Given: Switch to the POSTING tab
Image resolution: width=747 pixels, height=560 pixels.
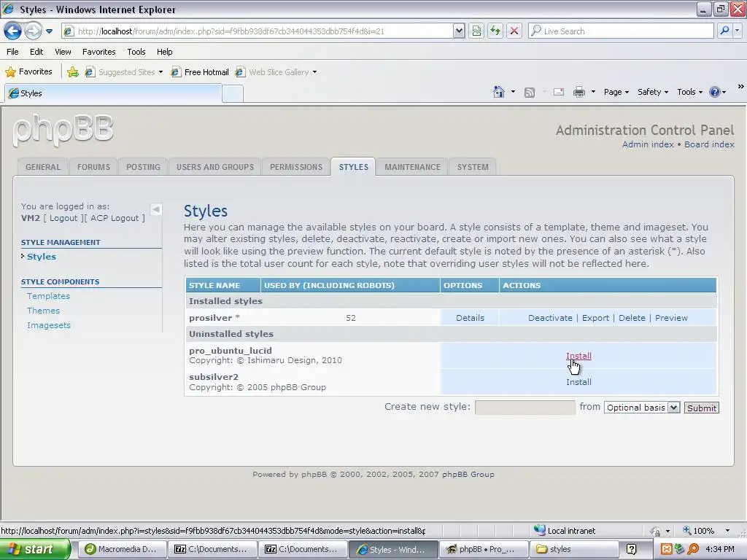Looking at the screenshot, I should click(143, 167).
